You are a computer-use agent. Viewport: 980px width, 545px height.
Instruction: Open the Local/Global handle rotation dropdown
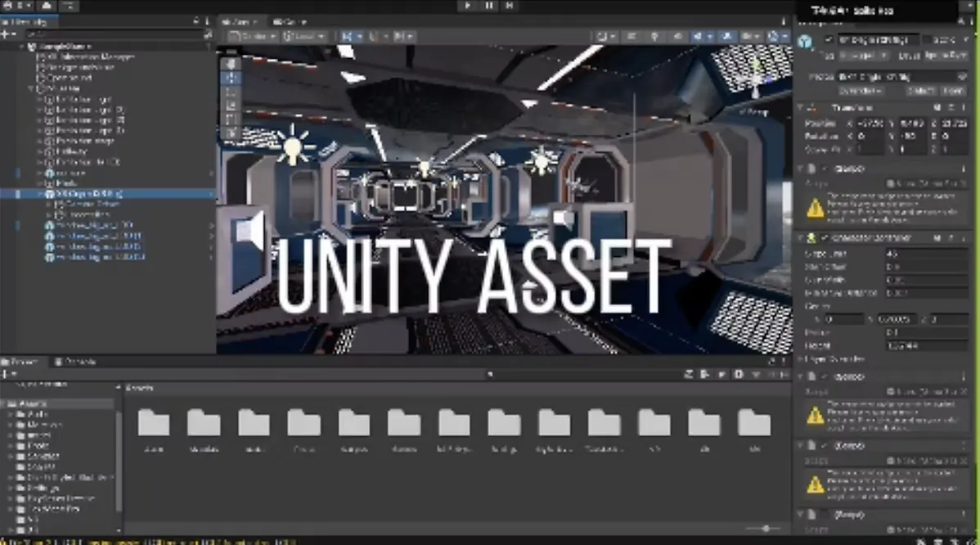coord(303,36)
